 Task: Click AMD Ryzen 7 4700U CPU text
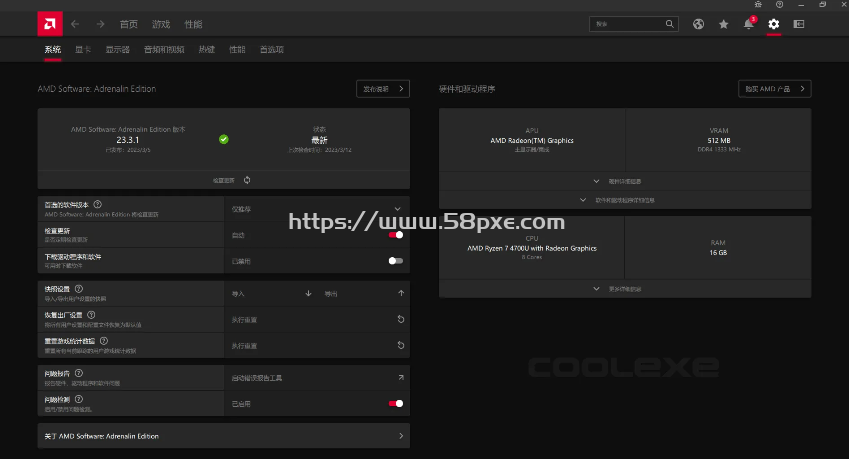[x=532, y=248]
